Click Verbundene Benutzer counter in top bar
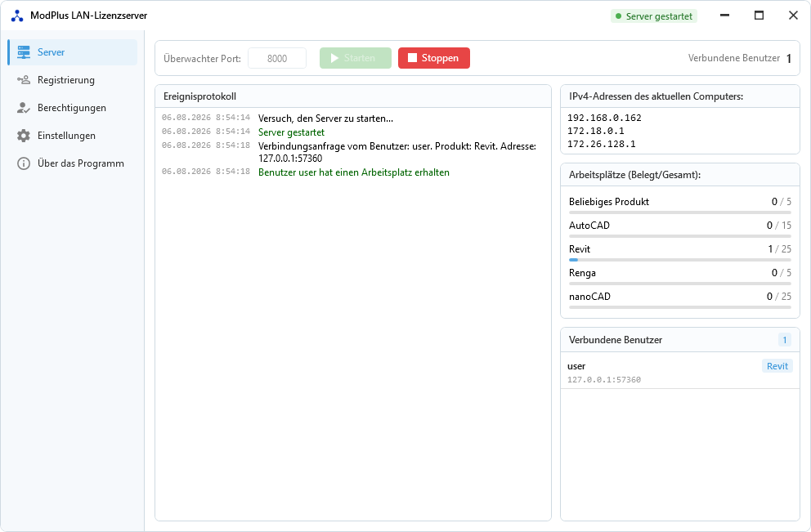This screenshot has width=811, height=532. click(740, 58)
